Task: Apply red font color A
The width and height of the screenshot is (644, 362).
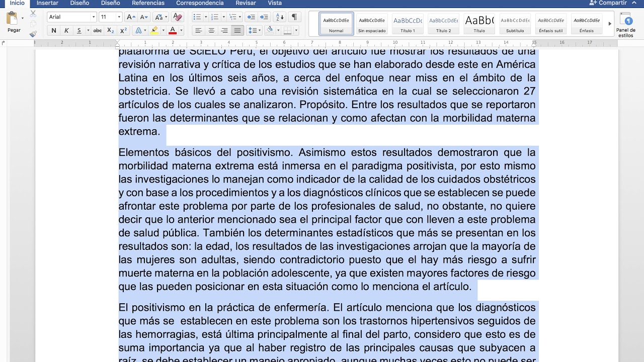Action: click(x=173, y=31)
